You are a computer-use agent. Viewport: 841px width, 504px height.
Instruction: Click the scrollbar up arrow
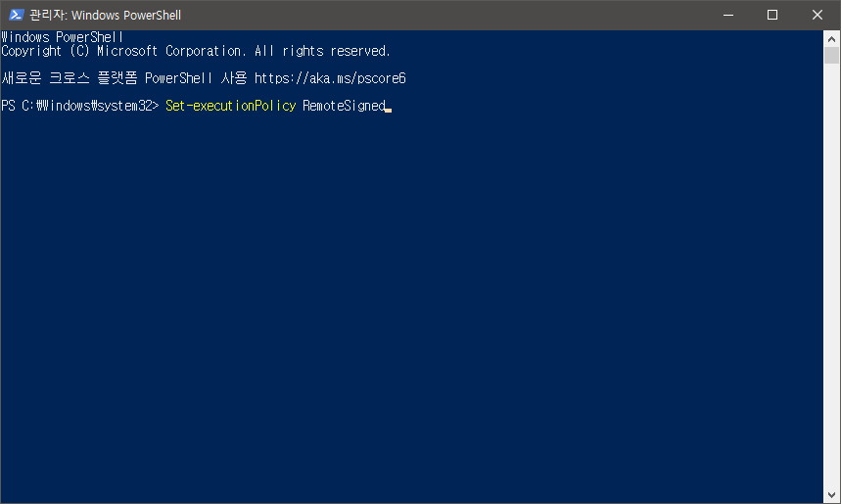pos(832,39)
